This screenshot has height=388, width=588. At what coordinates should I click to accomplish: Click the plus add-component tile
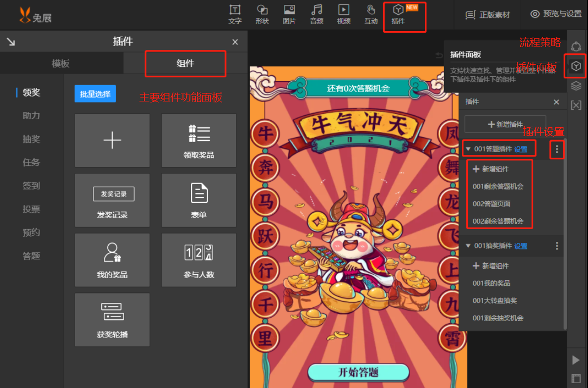pyautogui.click(x=112, y=141)
